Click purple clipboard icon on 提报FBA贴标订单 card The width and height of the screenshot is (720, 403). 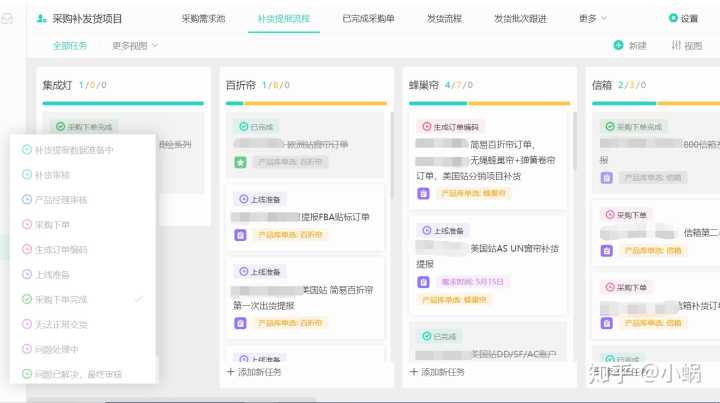(x=240, y=235)
